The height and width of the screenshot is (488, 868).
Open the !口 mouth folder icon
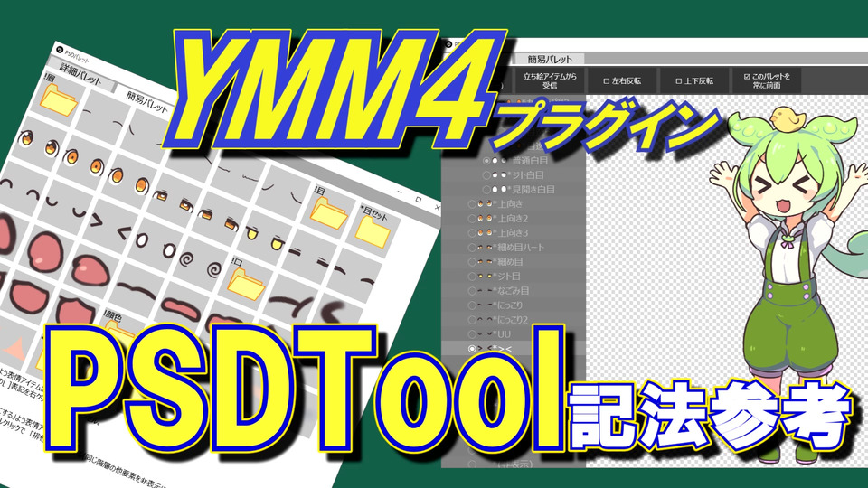point(246,283)
